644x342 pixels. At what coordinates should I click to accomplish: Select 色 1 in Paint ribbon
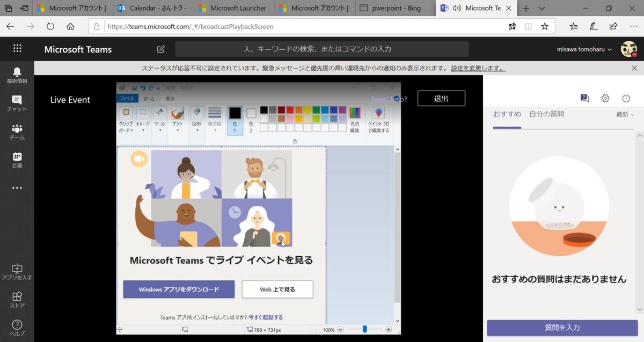click(x=235, y=120)
